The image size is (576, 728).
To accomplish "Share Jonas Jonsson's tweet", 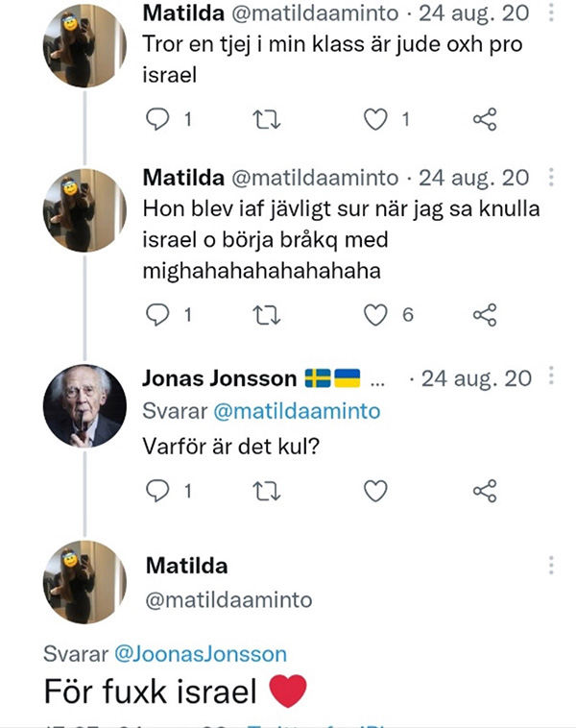I will point(485,491).
